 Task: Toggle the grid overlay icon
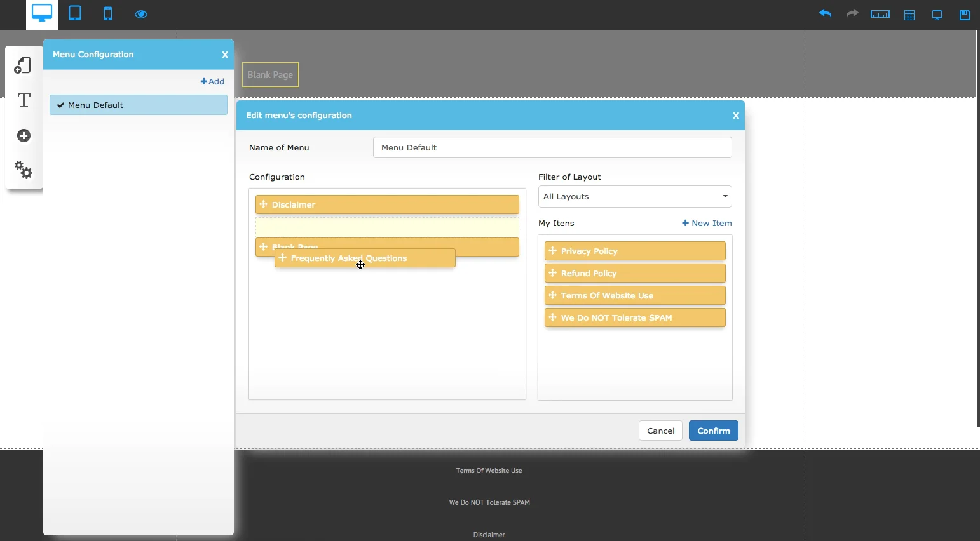pyautogui.click(x=909, y=15)
